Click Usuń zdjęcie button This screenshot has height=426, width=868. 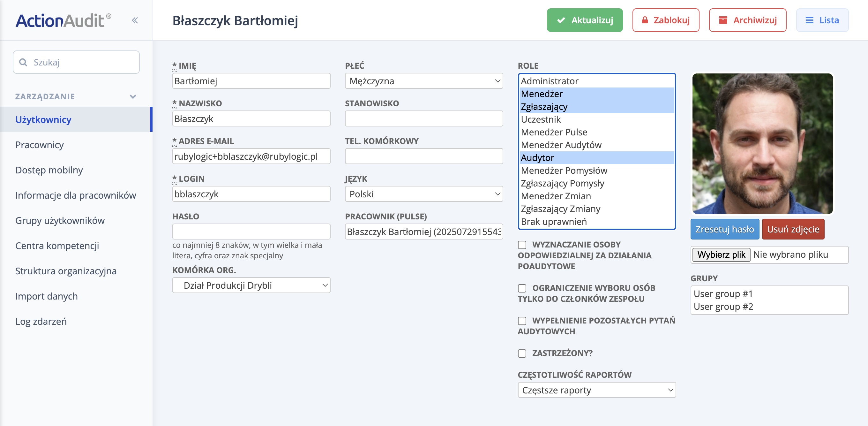coord(793,229)
